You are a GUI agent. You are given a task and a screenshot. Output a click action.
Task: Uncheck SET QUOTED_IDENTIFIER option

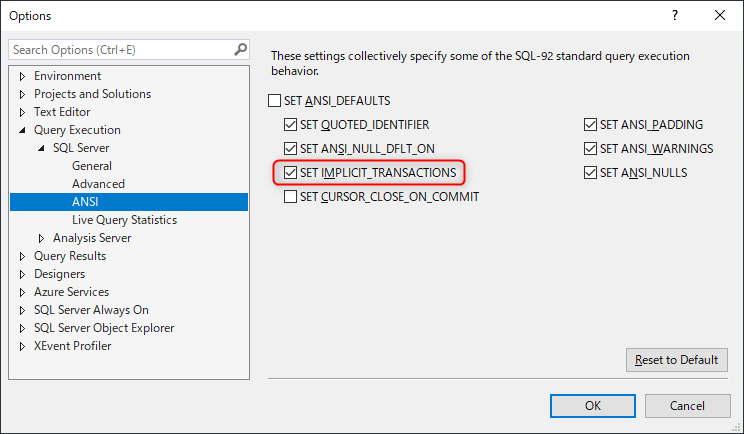pos(291,125)
